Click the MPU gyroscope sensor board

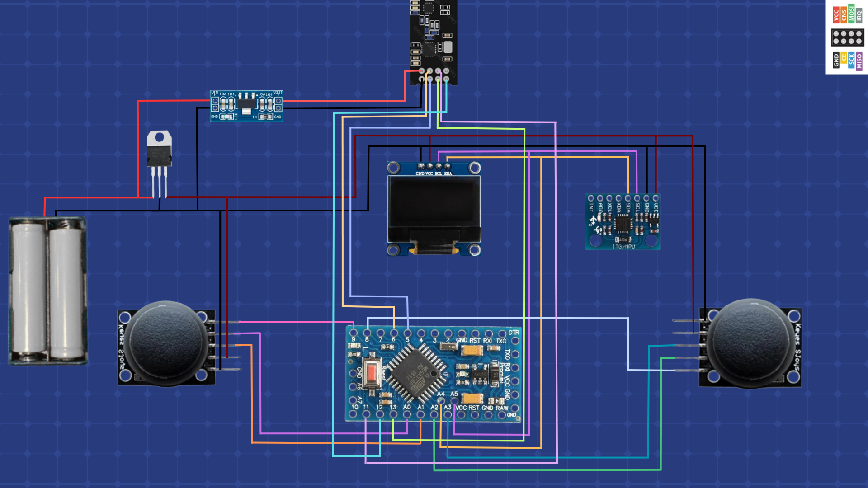623,221
